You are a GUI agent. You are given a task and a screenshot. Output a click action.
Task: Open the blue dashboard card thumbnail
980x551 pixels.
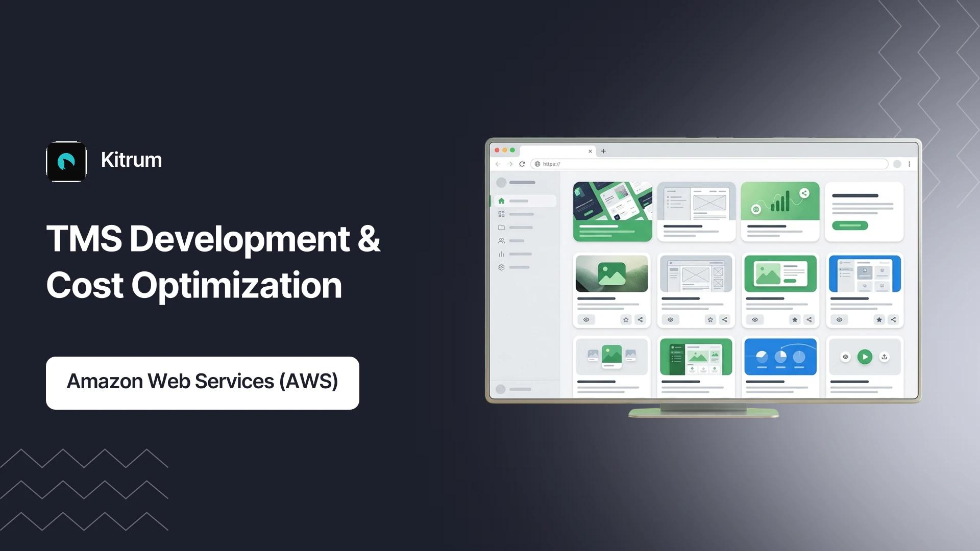[x=865, y=274]
